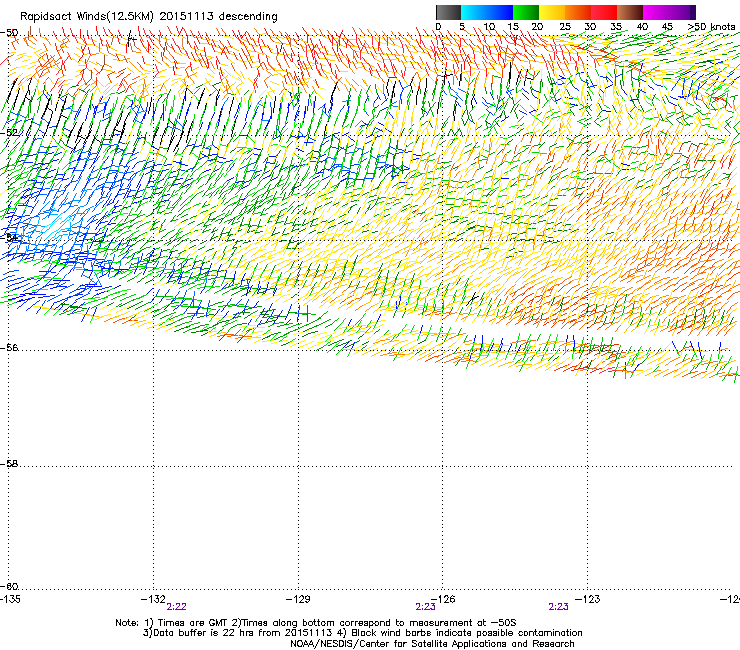This screenshot has height=650, width=740.
Task: Click the 'Rapidsact Winds(12.5KM) 20151113 descending' title
Action: coord(149,17)
